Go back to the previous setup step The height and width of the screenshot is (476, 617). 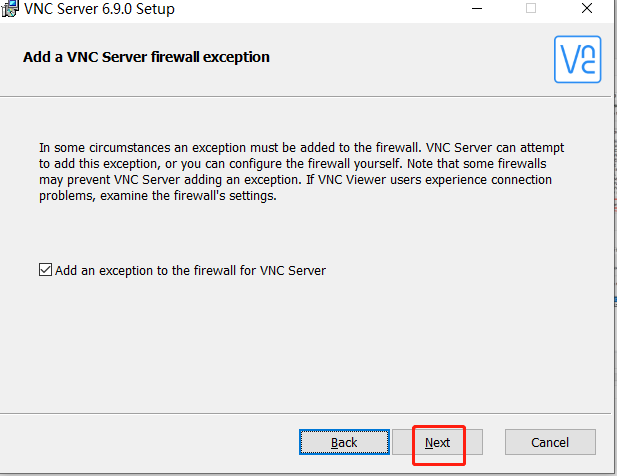[344, 442]
